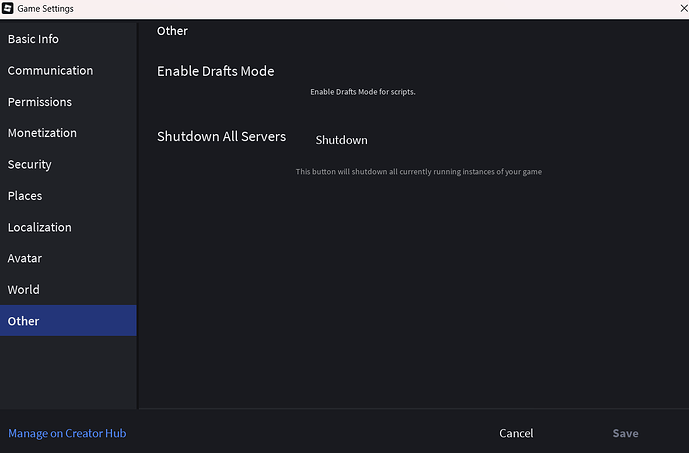Image resolution: width=689 pixels, height=453 pixels.
Task: Select the highlighted Other tab
Action: click(68, 321)
